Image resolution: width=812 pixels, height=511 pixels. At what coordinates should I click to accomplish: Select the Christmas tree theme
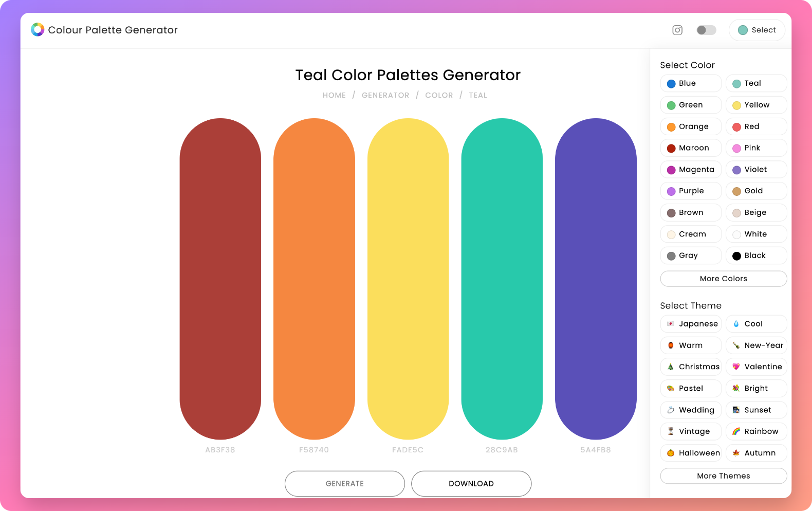pos(691,367)
